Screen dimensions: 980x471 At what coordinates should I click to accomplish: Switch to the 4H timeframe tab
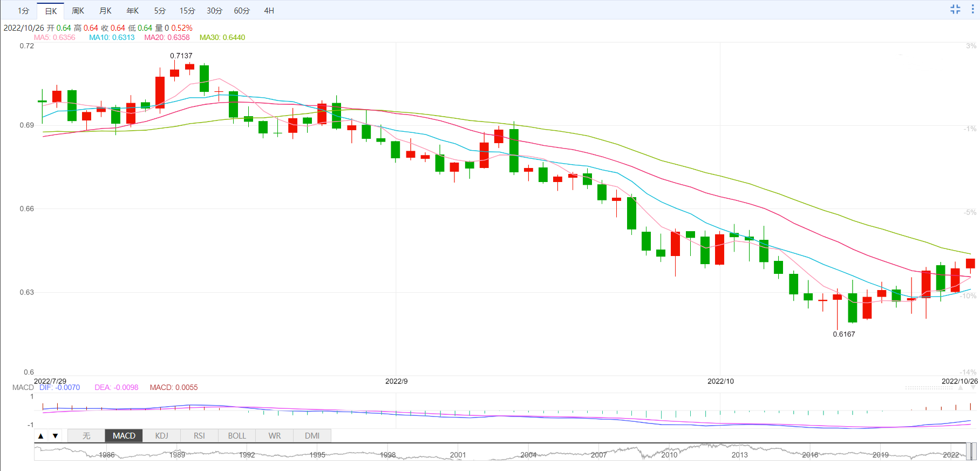click(269, 11)
